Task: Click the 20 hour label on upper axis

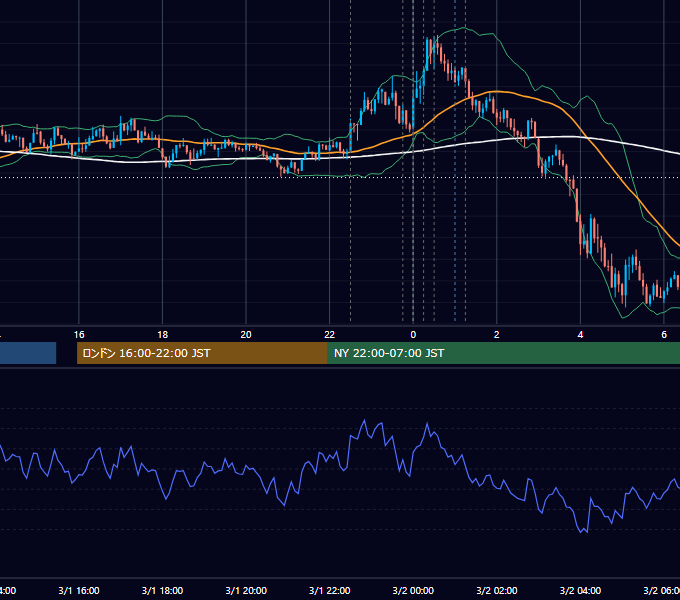Action: coord(246,335)
